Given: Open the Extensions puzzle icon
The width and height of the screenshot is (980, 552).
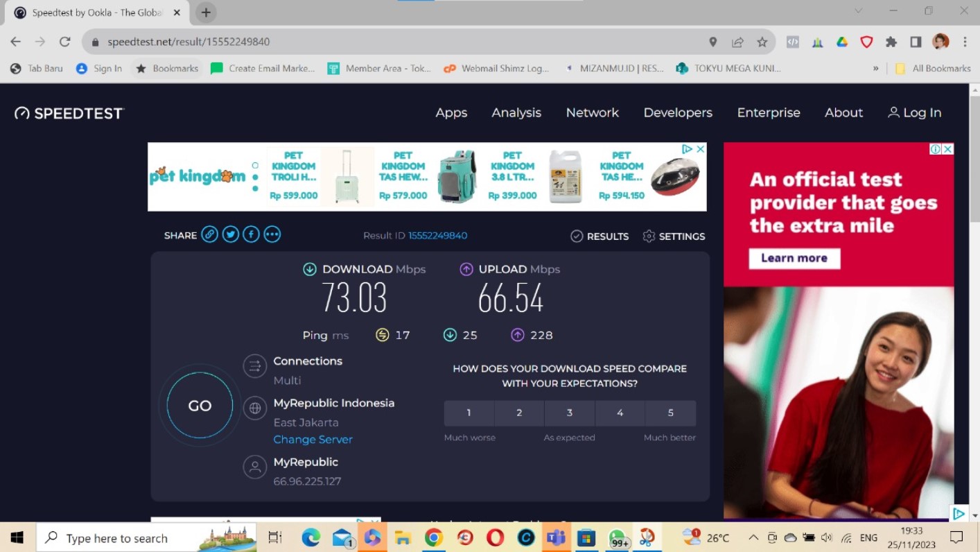Looking at the screenshot, I should tap(891, 42).
